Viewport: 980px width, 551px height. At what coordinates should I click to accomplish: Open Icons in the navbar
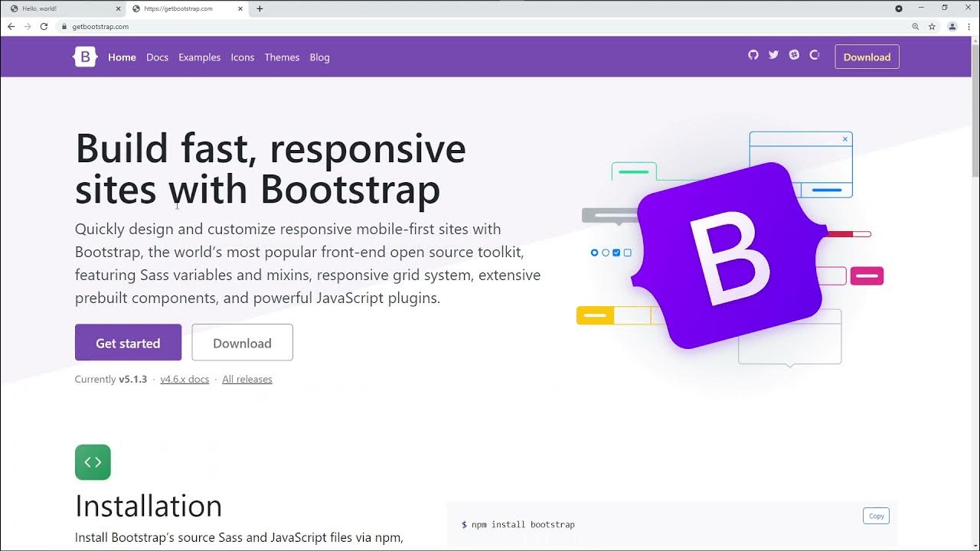click(243, 57)
